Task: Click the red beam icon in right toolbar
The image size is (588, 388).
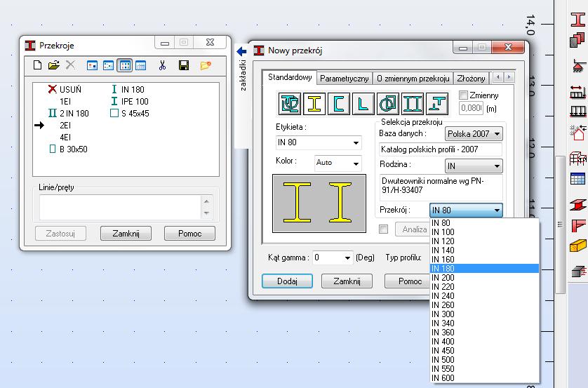Action: coord(578,205)
